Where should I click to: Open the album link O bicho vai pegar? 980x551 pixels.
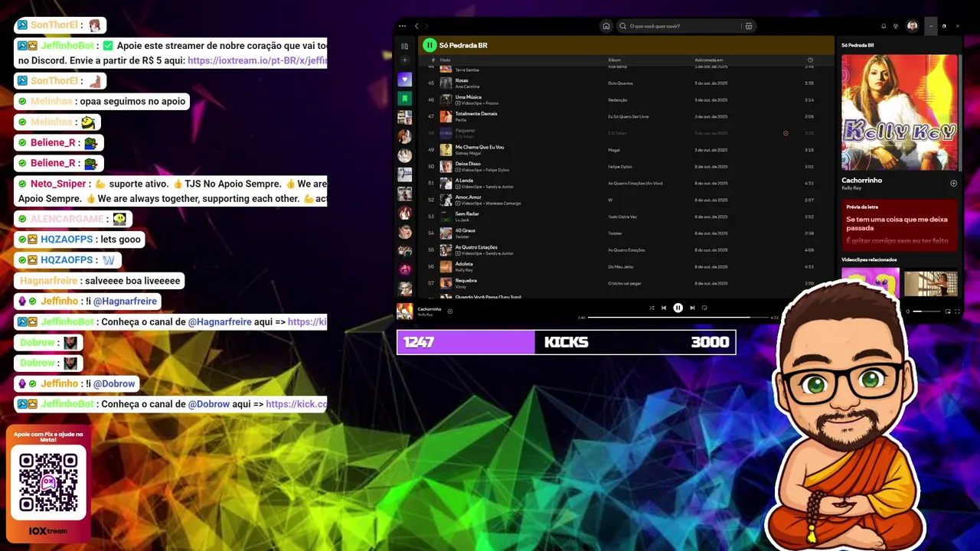click(x=624, y=283)
